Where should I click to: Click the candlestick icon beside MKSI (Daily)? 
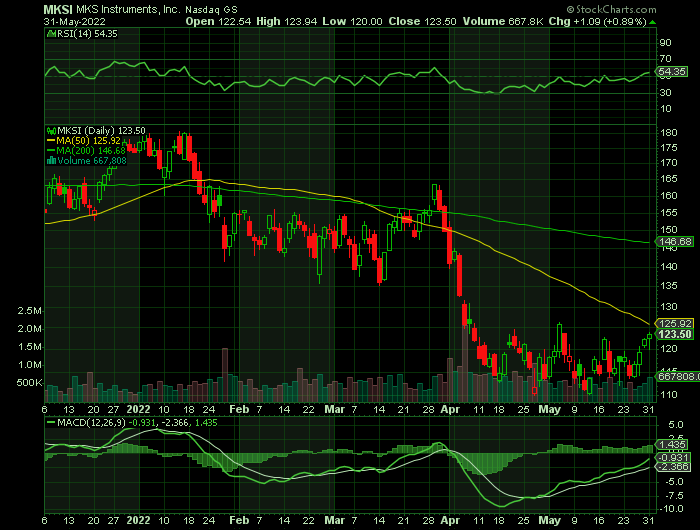pyautogui.click(x=51, y=131)
